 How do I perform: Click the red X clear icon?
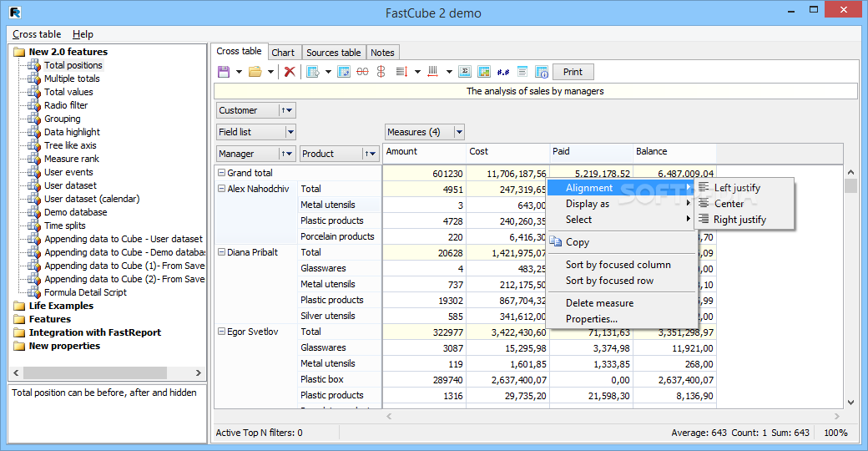(290, 72)
